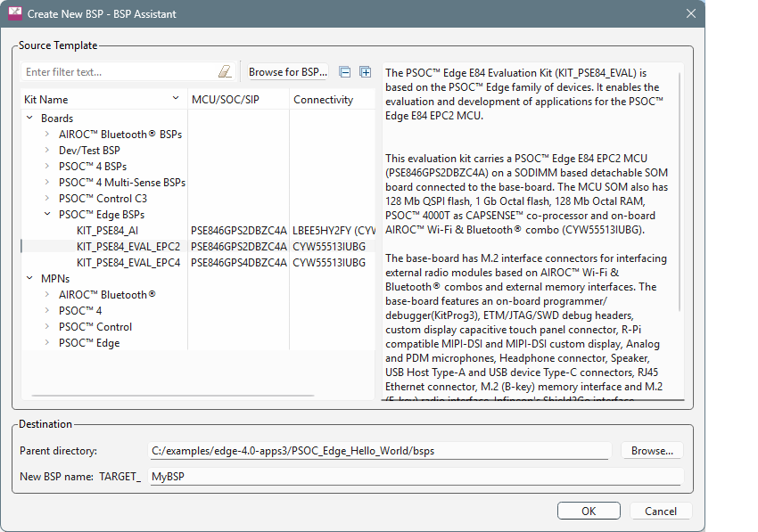This screenshot has width=758, height=532.
Task: Click the Connectivity column header
Action: point(333,100)
